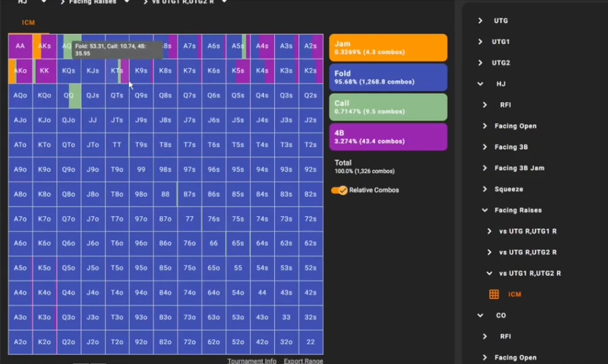Collapse the CO position node
This screenshot has width=608, height=364.
tap(480, 315)
